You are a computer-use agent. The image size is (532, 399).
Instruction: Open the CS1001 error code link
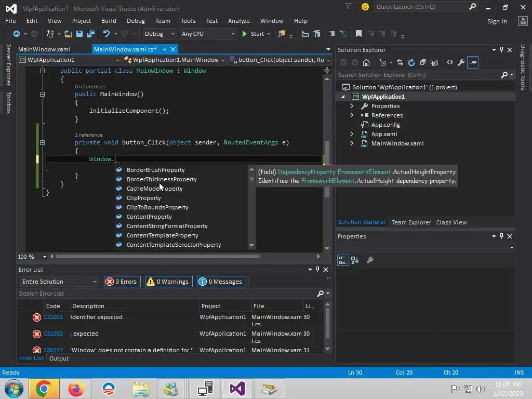[x=54, y=317]
